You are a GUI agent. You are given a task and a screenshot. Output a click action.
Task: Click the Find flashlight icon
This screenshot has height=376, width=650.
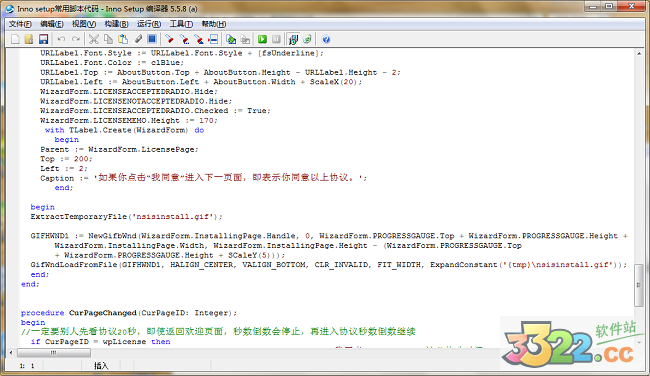click(169, 39)
